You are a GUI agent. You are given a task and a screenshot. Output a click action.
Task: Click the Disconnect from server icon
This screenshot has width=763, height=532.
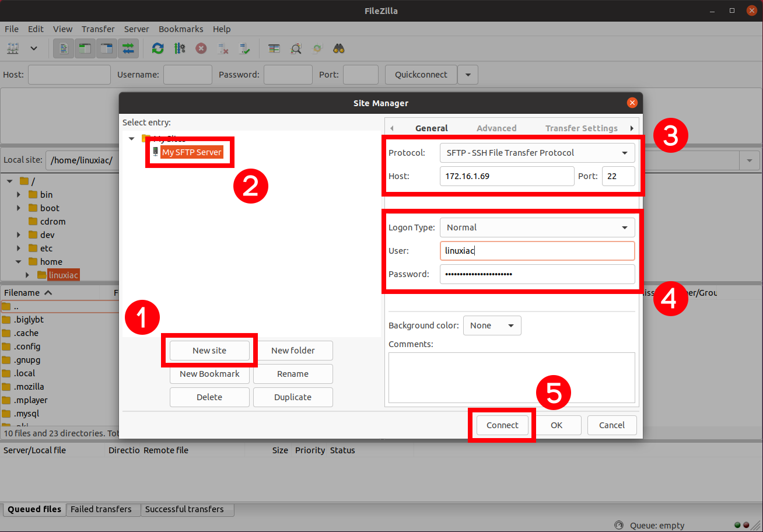pyautogui.click(x=222, y=48)
